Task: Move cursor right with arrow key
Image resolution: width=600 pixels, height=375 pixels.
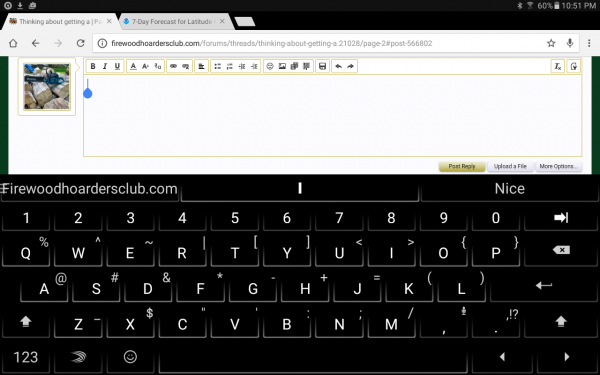Action: [x=567, y=357]
